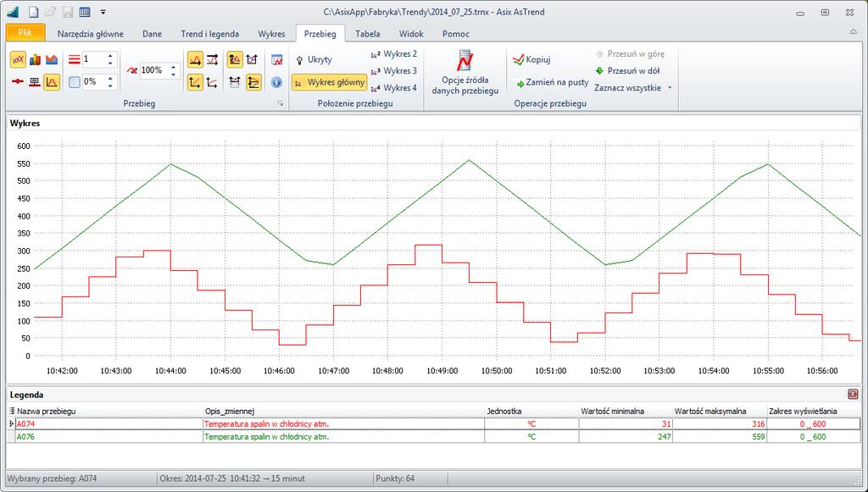Screen dimensions: 868x492
Task: Click the new document quick access icon
Action: 34,12
